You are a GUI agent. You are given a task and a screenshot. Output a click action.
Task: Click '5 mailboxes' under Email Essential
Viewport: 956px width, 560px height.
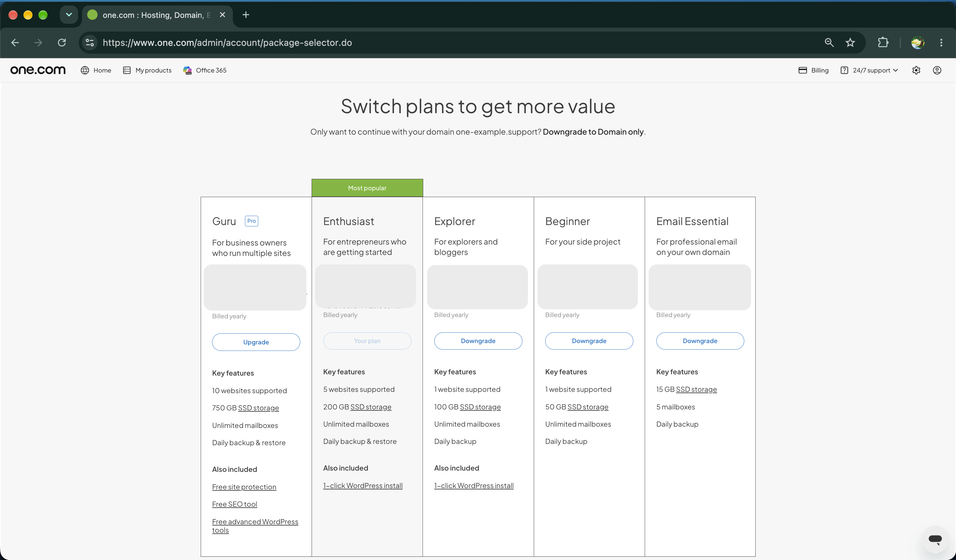tap(675, 407)
